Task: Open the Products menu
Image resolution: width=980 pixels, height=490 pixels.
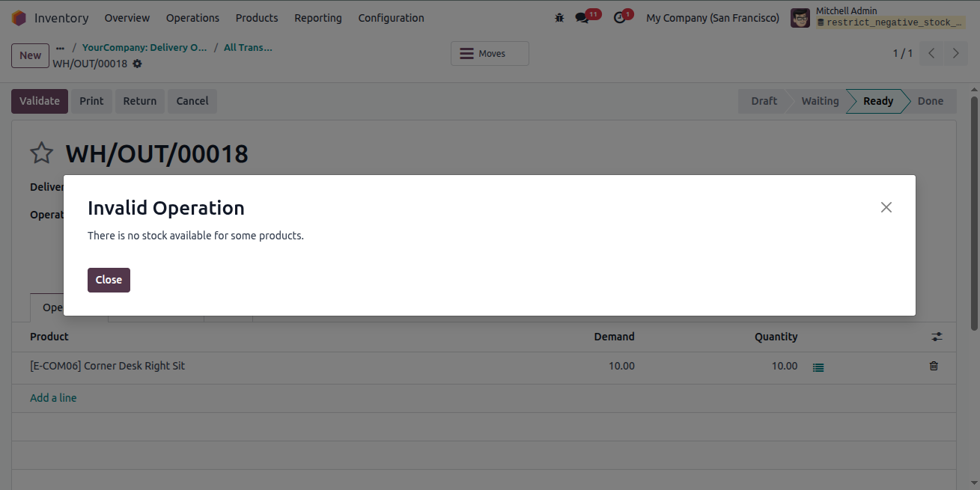Action: [257, 18]
